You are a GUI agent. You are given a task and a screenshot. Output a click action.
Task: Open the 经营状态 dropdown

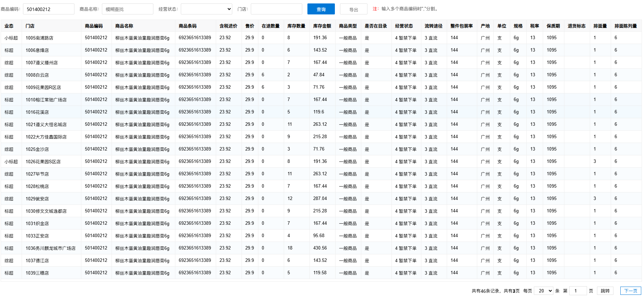click(x=206, y=9)
